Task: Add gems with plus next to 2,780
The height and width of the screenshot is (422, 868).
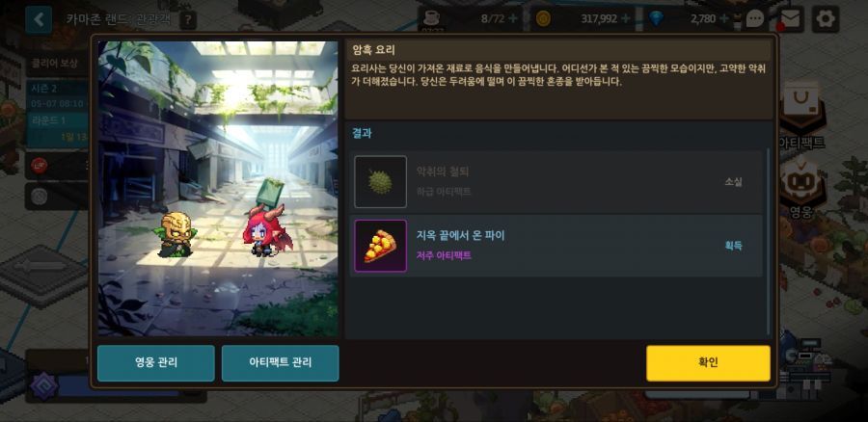Action: (723, 19)
